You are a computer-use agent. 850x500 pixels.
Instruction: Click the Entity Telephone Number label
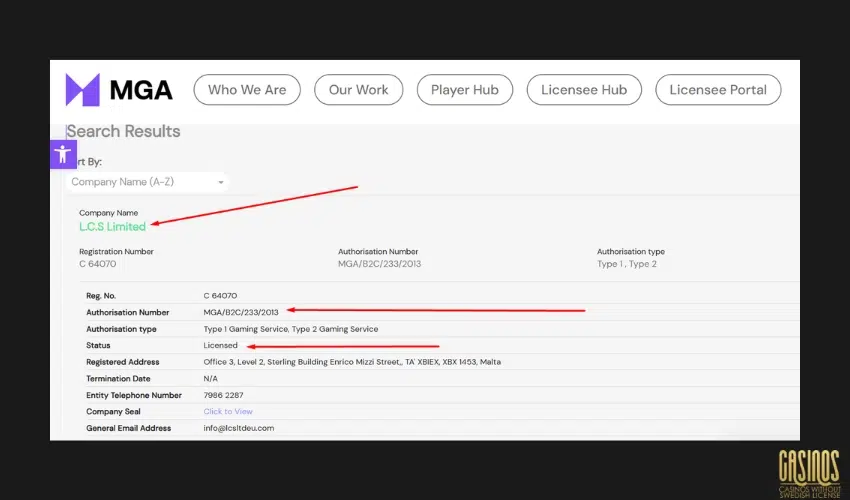[134, 395]
